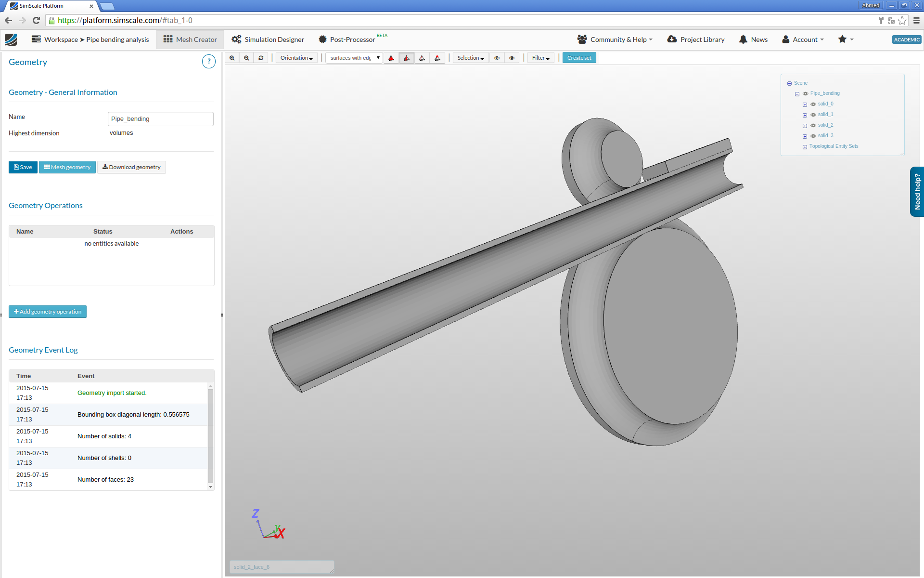924x578 pixels.
Task: Open the Filter dropdown
Action: pyautogui.click(x=541, y=58)
